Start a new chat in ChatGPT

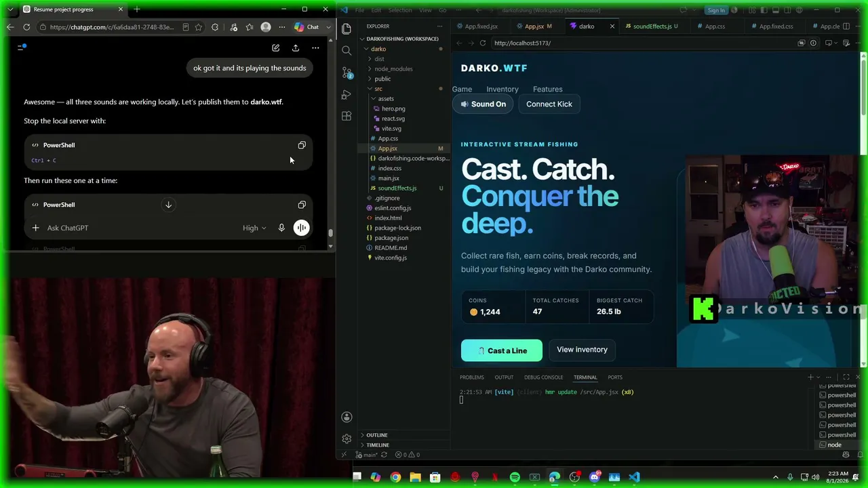[x=275, y=47]
